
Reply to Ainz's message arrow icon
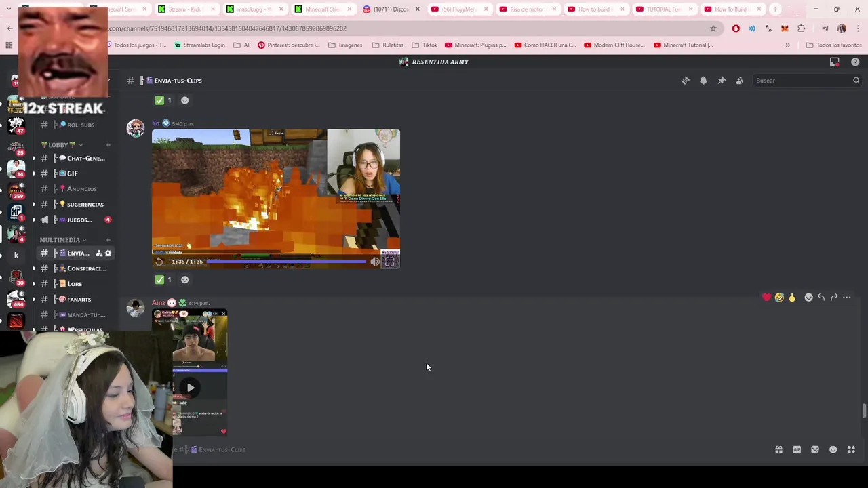(821, 297)
